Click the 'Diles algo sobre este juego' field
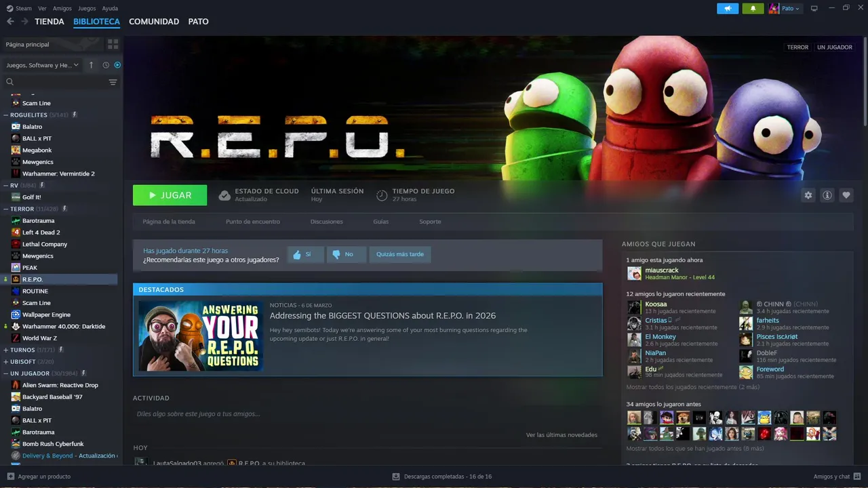868x488 pixels. tap(367, 413)
